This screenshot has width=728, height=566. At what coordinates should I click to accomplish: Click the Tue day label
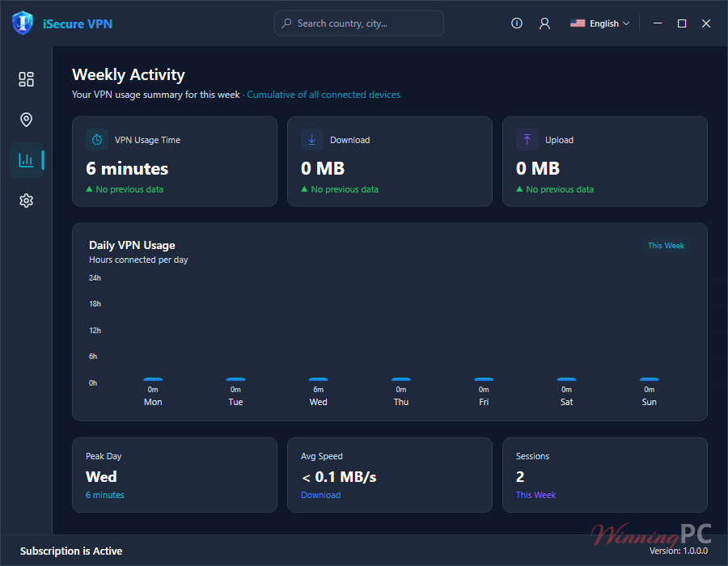coord(236,402)
